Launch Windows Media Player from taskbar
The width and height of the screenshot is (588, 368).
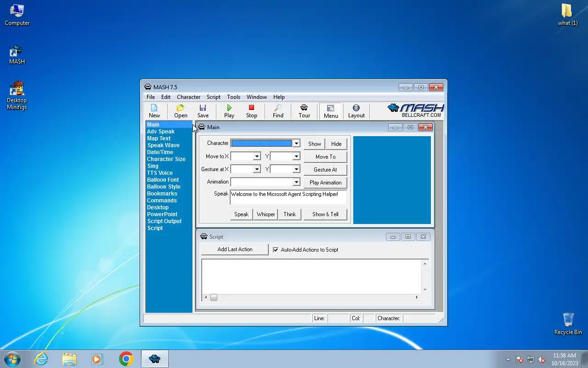[x=97, y=359]
